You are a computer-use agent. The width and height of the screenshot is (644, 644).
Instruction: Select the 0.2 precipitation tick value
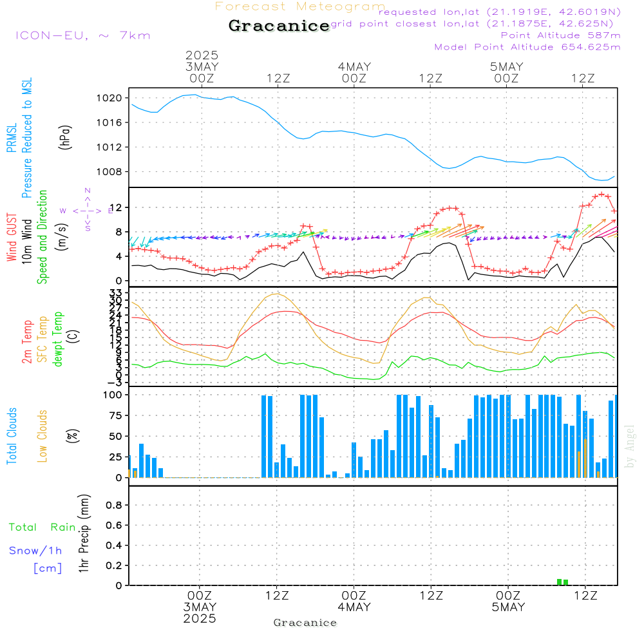[114, 566]
